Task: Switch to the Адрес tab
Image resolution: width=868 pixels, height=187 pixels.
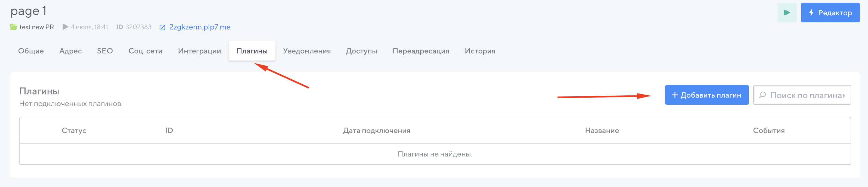Action: (x=70, y=51)
